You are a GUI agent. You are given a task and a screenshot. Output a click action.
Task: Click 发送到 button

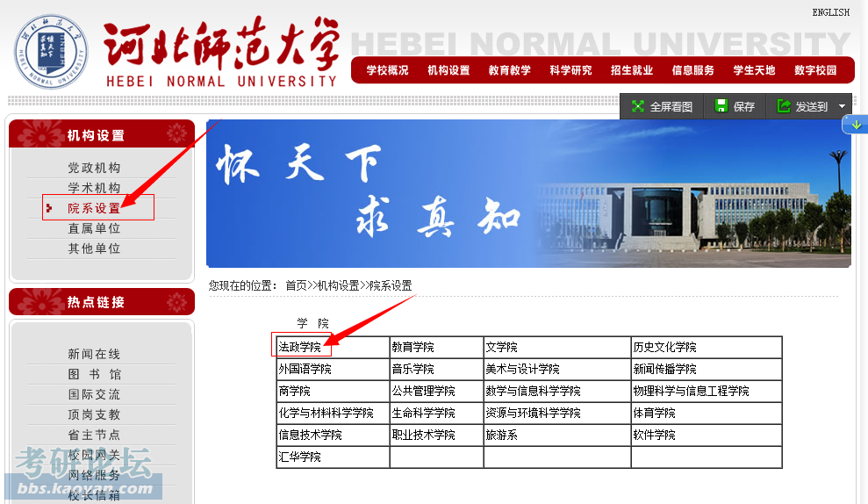coord(802,106)
